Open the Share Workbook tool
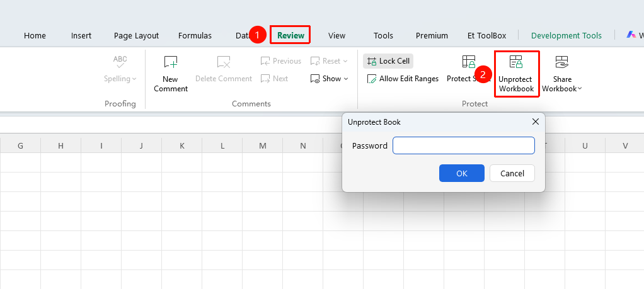Screen dimensions: 644x289 tap(562, 74)
